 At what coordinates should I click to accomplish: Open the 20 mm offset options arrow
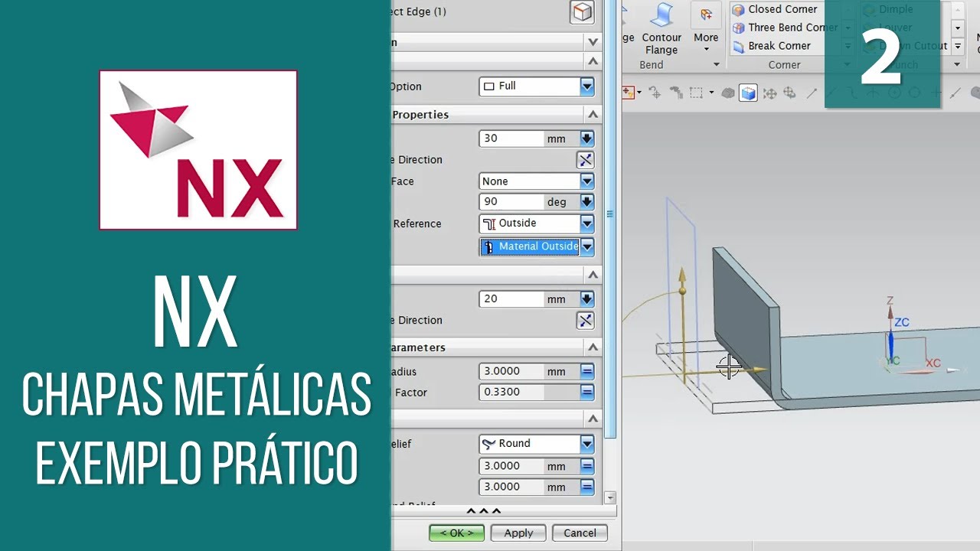click(587, 299)
